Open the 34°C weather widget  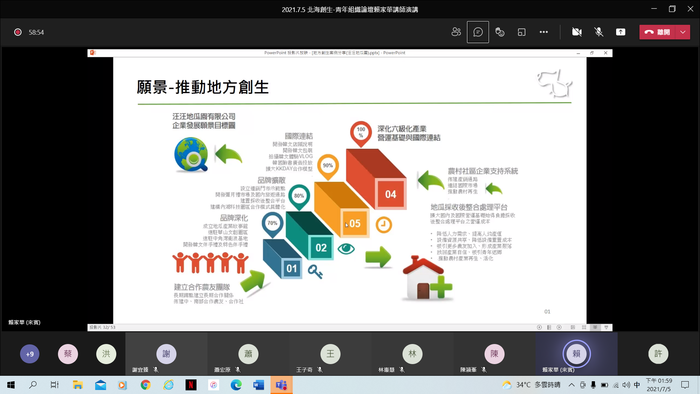pyautogui.click(x=531, y=385)
